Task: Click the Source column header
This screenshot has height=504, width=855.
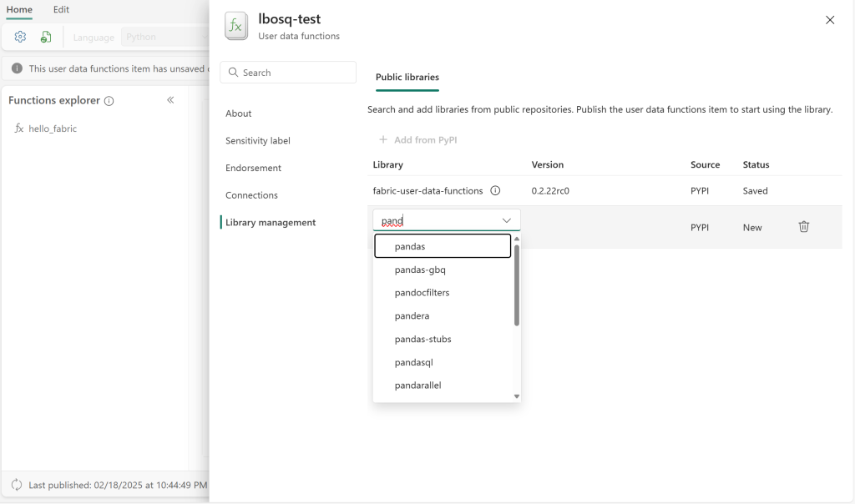Action: click(705, 164)
